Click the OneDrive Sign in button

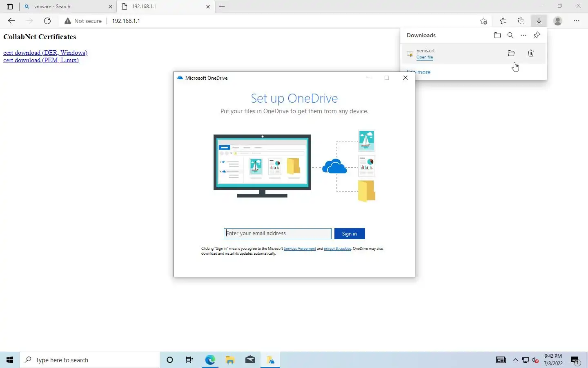350,233
